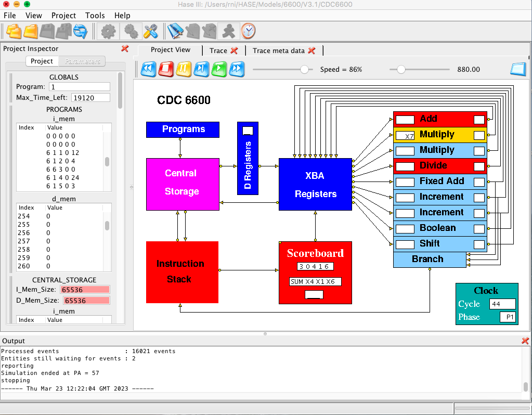Click the D_Mem_Size field showing 65536
Screen dimensions: 532x415
coord(86,300)
